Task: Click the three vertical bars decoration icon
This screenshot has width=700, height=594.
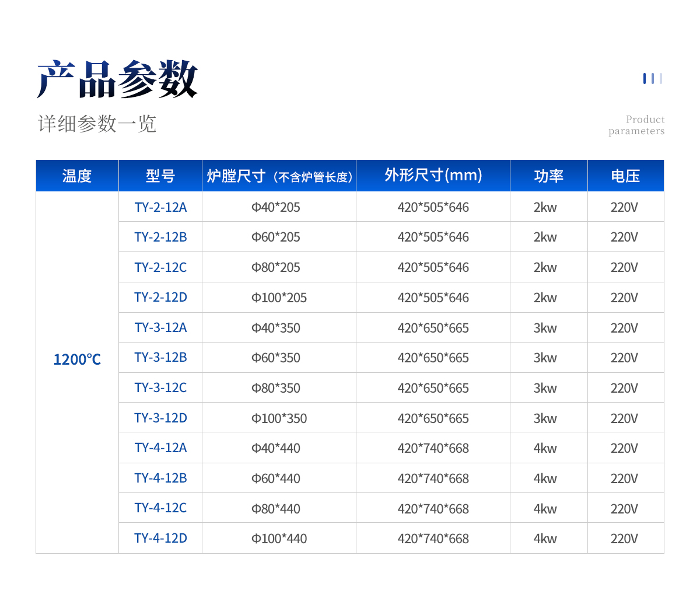Action: pyautogui.click(x=653, y=78)
